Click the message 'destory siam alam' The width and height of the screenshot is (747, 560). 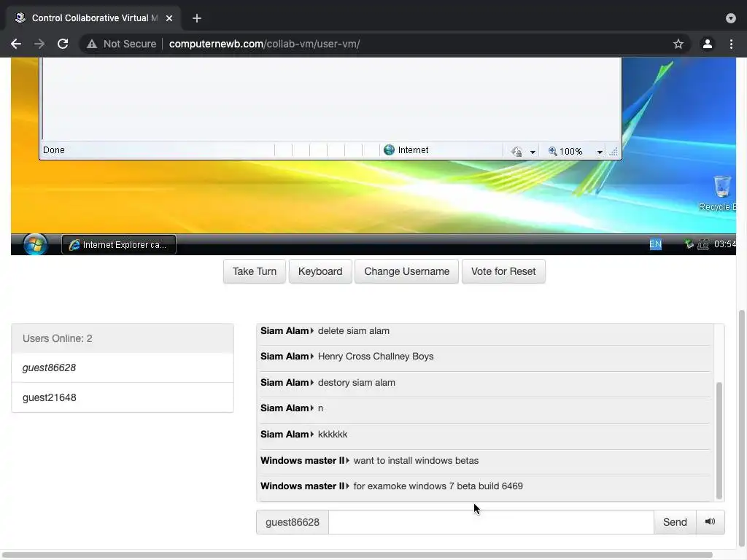356,383
